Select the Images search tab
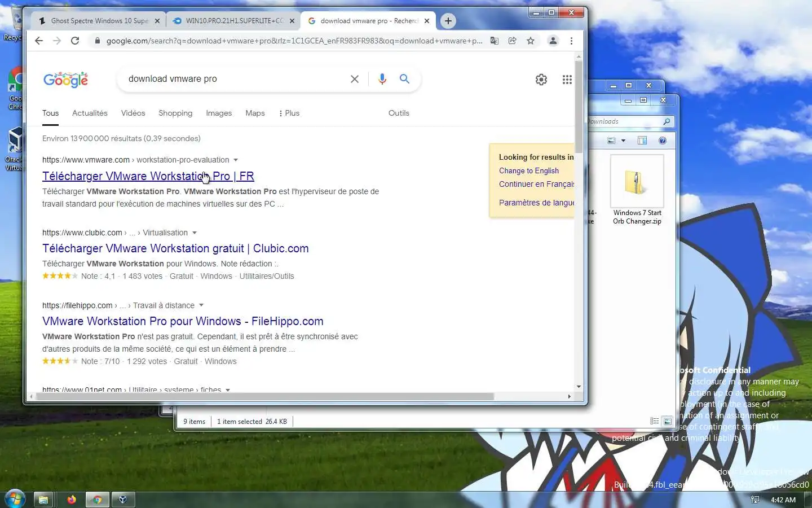The width and height of the screenshot is (812, 508). coord(219,113)
